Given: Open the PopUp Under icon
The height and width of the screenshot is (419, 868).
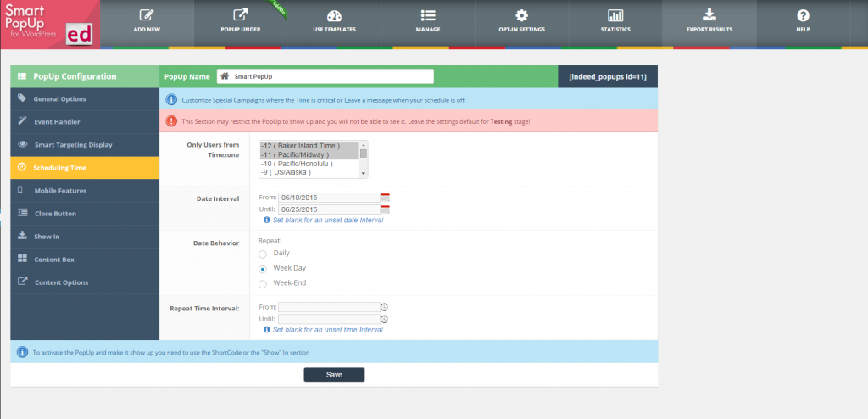Looking at the screenshot, I should (240, 15).
